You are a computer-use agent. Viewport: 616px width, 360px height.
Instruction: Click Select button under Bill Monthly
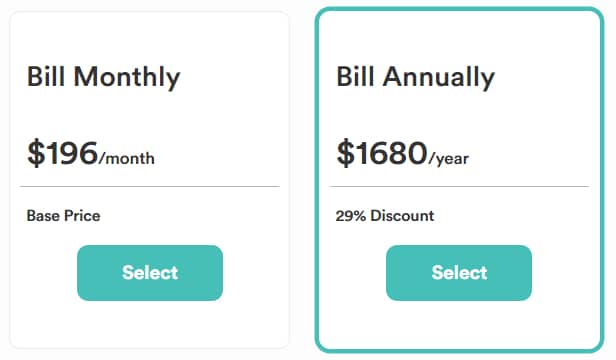(x=150, y=273)
